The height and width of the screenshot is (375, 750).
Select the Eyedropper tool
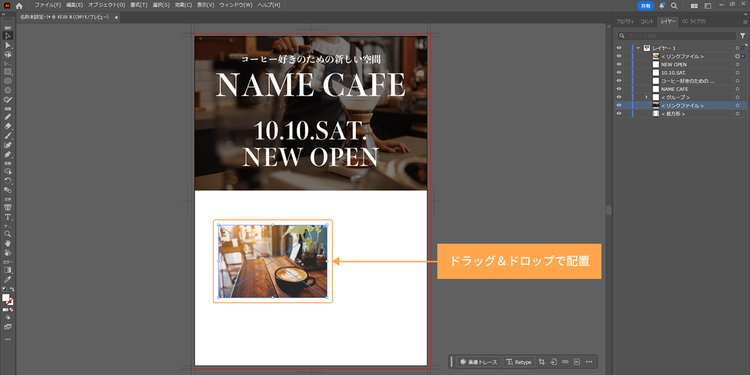click(x=8, y=279)
